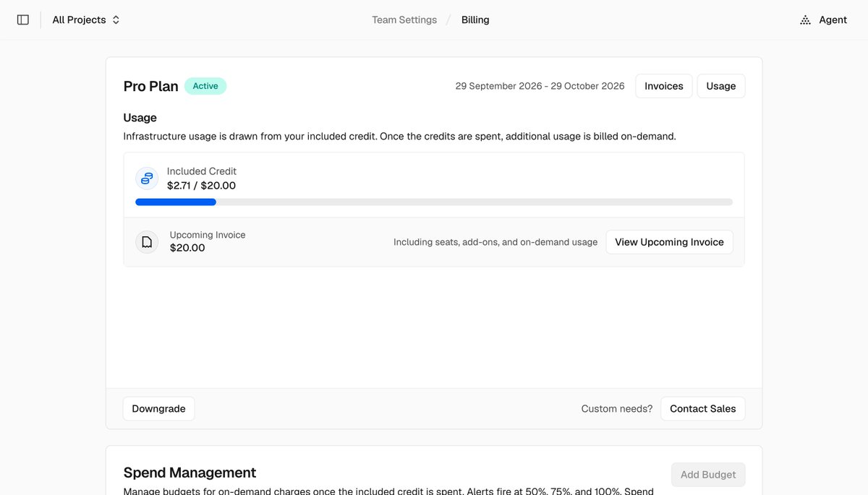
Task: Click the Agent label in header
Action: (x=833, y=20)
